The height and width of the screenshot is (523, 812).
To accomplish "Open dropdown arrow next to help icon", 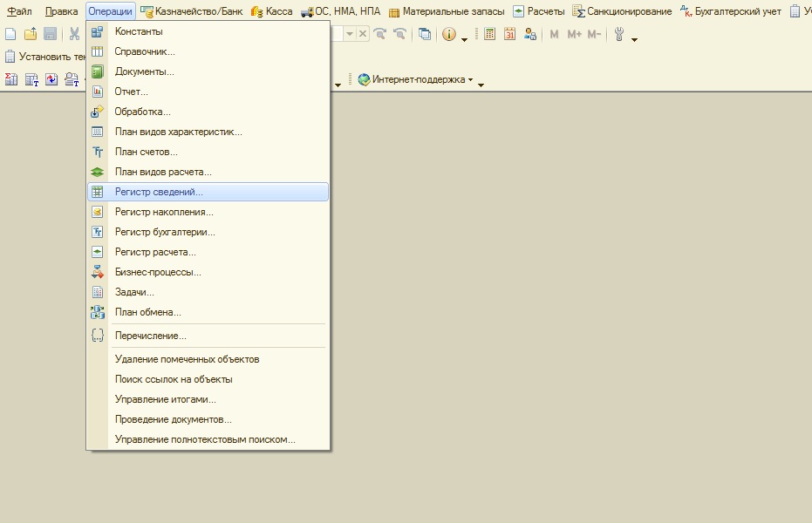I will 464,39.
